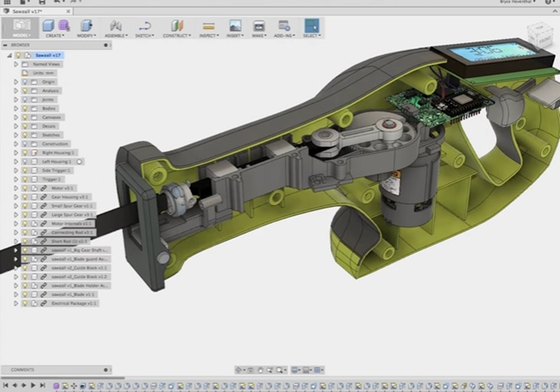Toggle visibility of the Bodies folder
Screen dimensions: 560x392
(25, 108)
